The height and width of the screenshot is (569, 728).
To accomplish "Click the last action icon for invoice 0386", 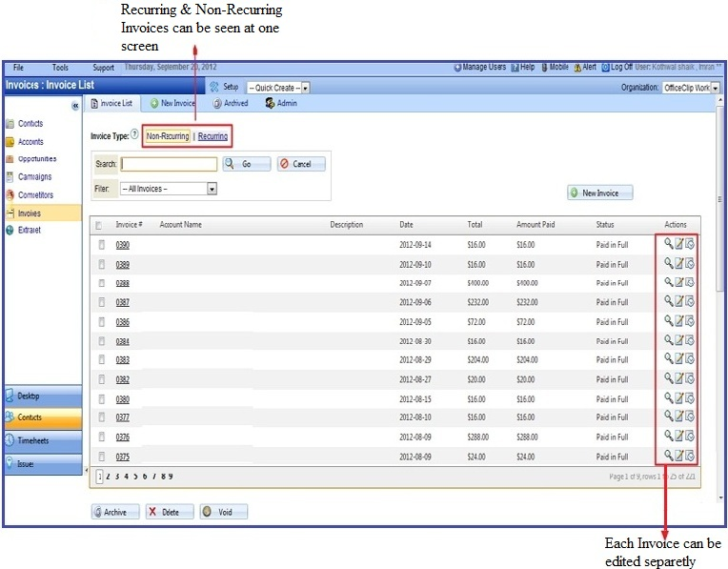I will [690, 321].
